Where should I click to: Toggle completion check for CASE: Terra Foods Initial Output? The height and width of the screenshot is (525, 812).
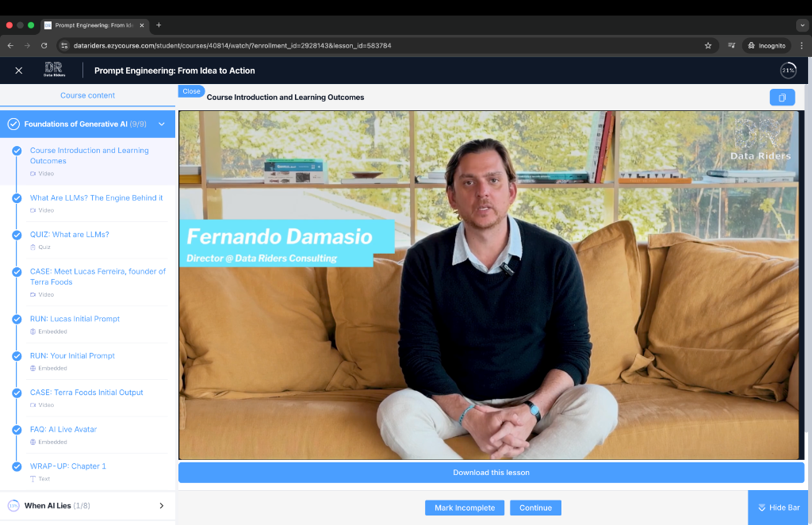(17, 393)
